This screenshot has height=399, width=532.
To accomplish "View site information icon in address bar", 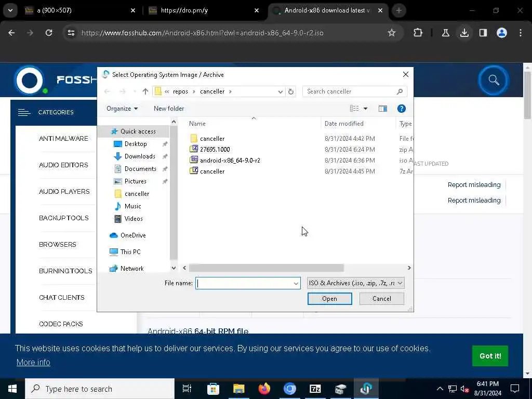I will point(71,33).
